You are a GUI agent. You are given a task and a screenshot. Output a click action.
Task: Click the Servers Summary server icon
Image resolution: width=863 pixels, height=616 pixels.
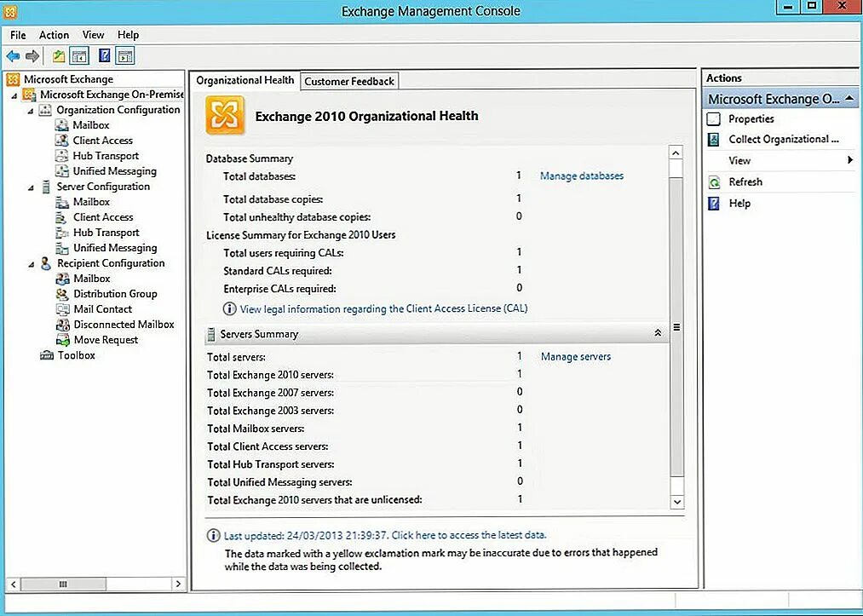pyautogui.click(x=210, y=334)
